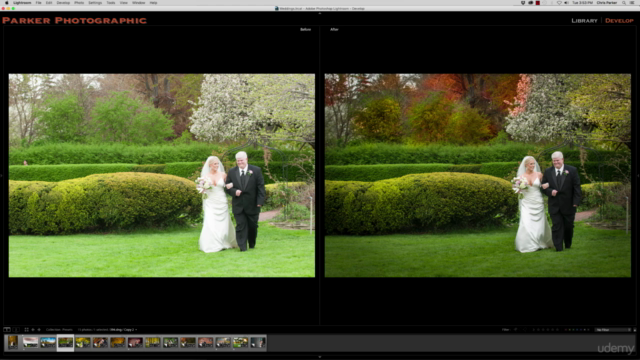Select the third filmstrip thumbnail with blue sky
The width and height of the screenshot is (640, 360).
click(48, 342)
